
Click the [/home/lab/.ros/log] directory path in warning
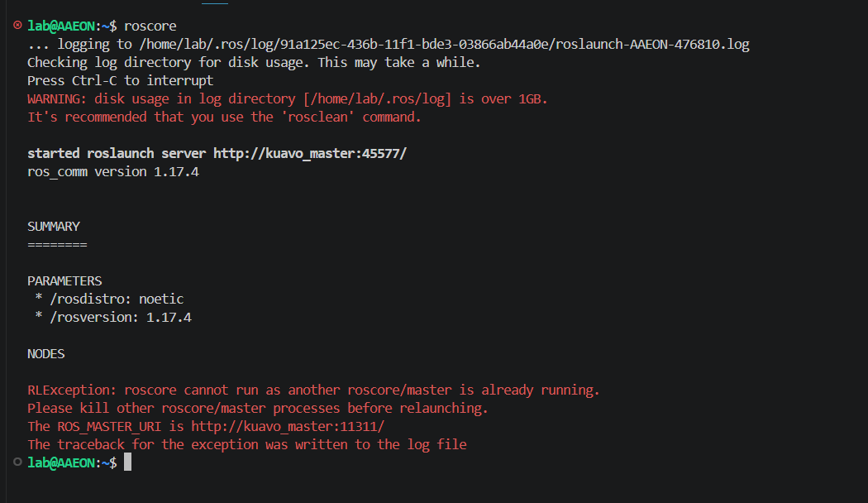click(378, 99)
